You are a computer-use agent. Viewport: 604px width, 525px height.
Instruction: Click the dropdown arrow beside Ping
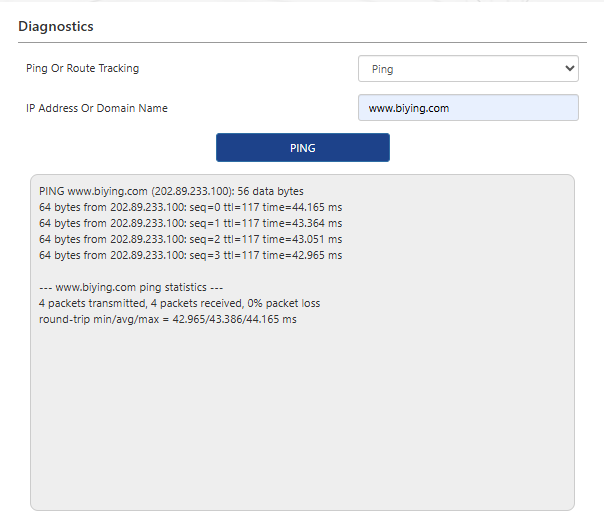click(569, 69)
